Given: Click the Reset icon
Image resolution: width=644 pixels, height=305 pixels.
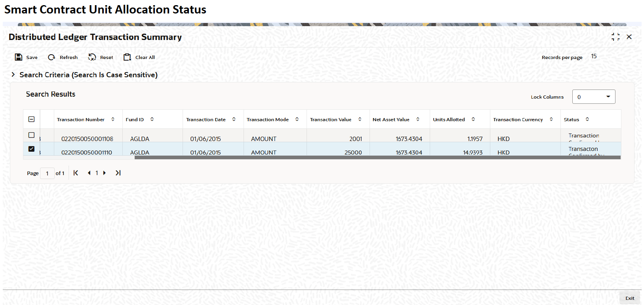Looking at the screenshot, I should tap(92, 57).
